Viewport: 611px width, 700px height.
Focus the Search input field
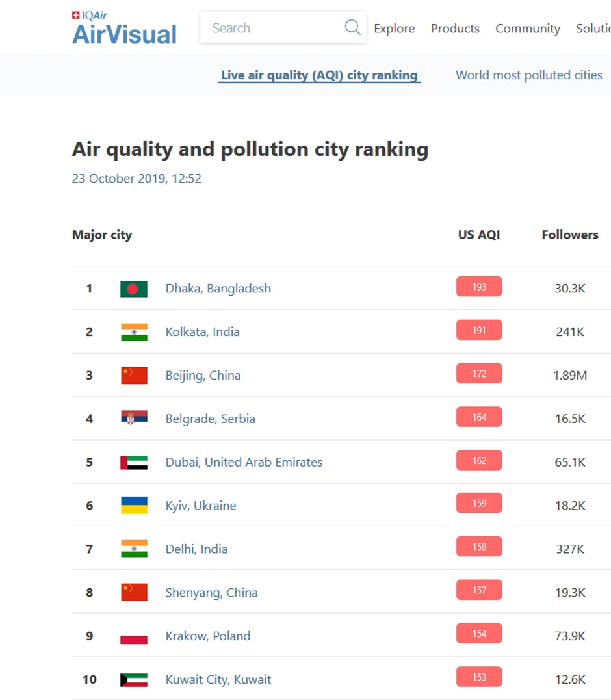[x=273, y=28]
